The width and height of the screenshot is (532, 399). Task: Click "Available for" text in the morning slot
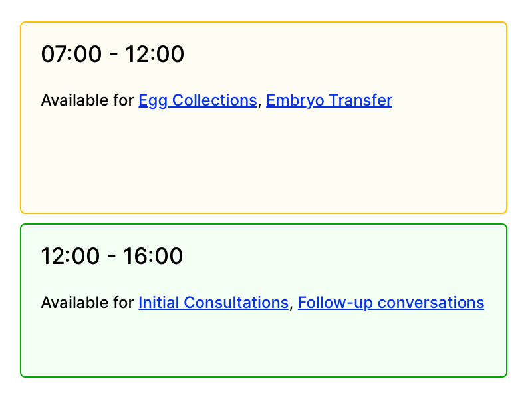(87, 100)
